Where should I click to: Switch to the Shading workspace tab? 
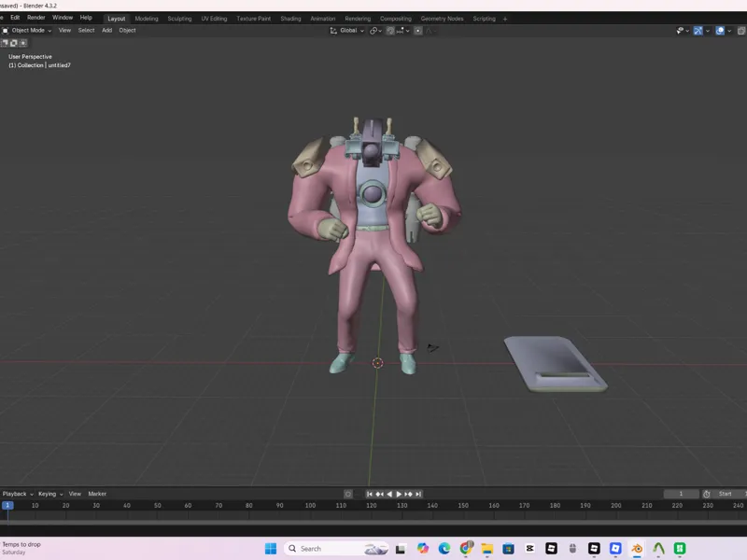(290, 19)
